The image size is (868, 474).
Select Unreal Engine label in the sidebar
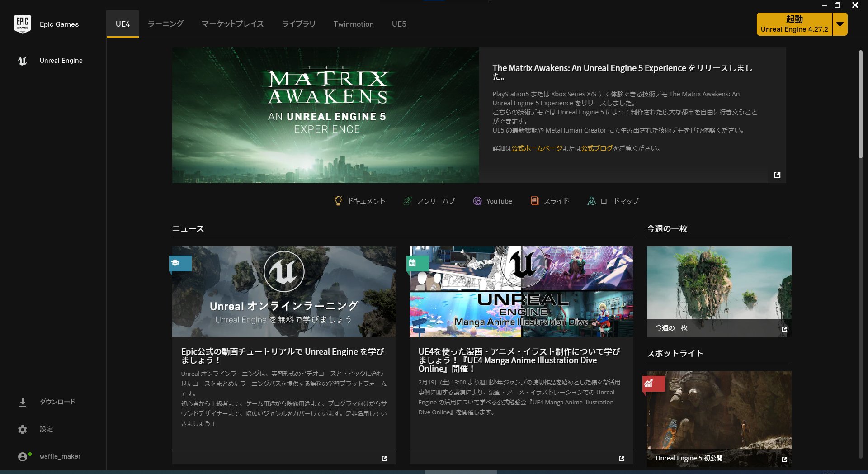[61, 61]
